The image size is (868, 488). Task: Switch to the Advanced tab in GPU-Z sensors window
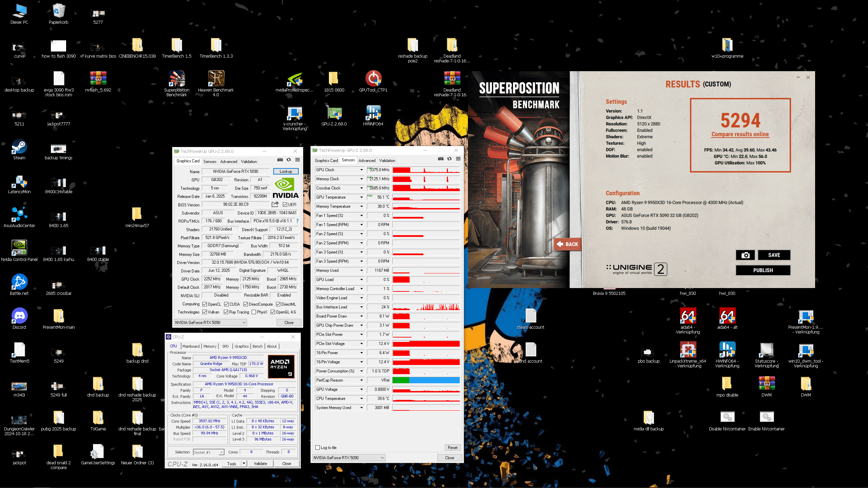(x=367, y=161)
